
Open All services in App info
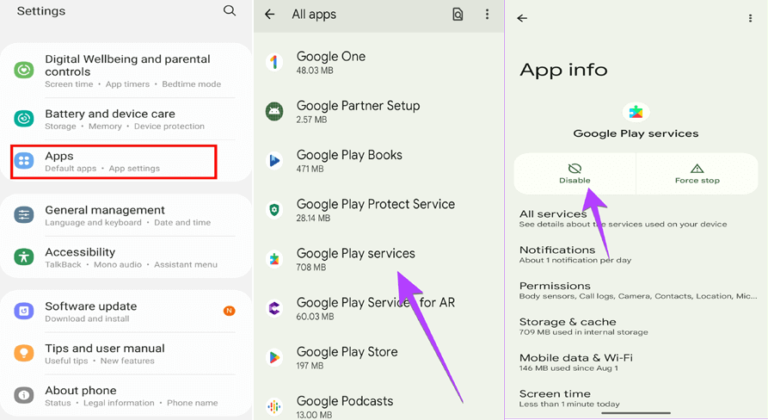[636, 219]
